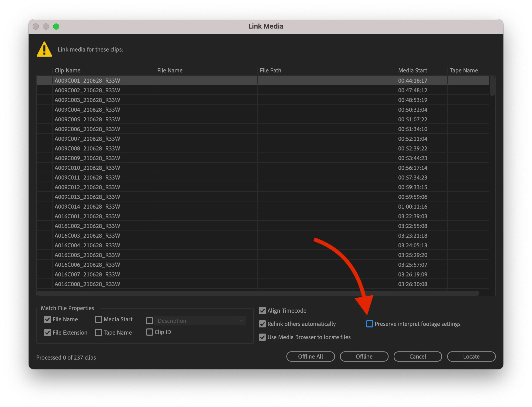
Task: Tick the Clip ID checkbox
Action: point(150,332)
